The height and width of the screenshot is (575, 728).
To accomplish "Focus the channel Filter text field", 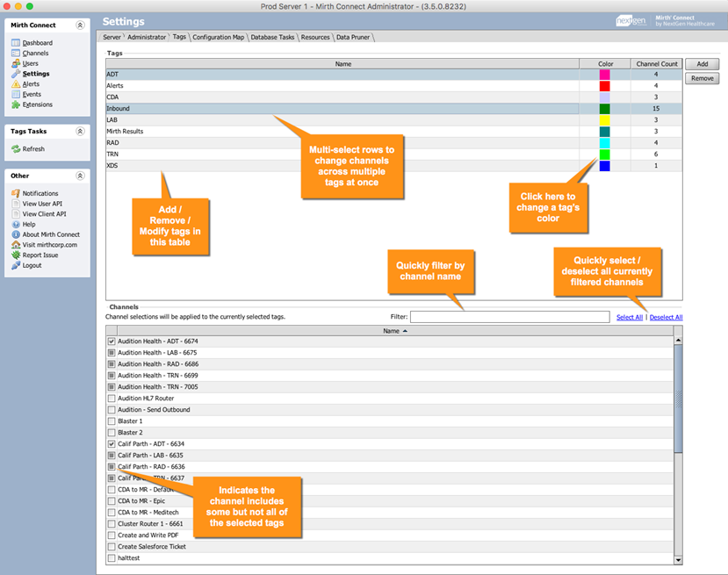I will (510, 317).
